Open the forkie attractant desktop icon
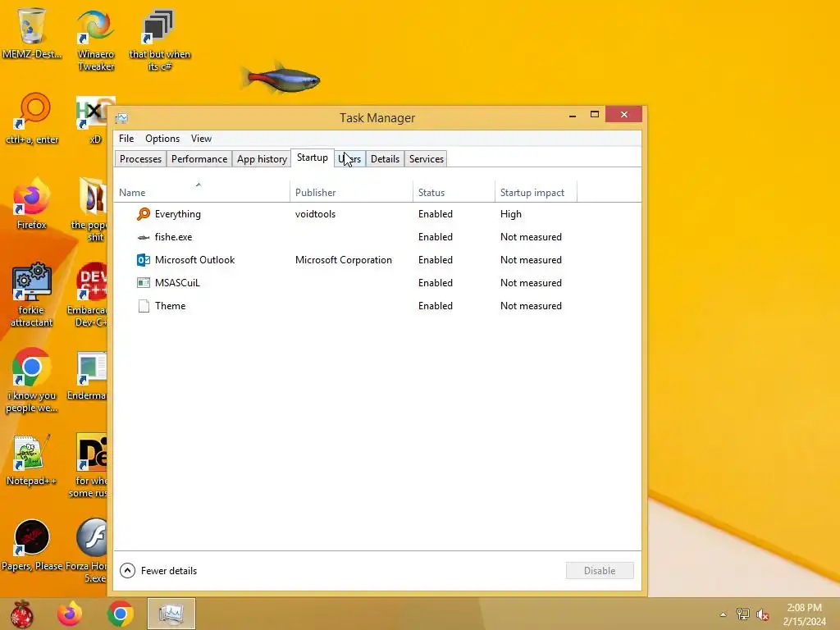Image resolution: width=840 pixels, height=630 pixels. pos(31,294)
